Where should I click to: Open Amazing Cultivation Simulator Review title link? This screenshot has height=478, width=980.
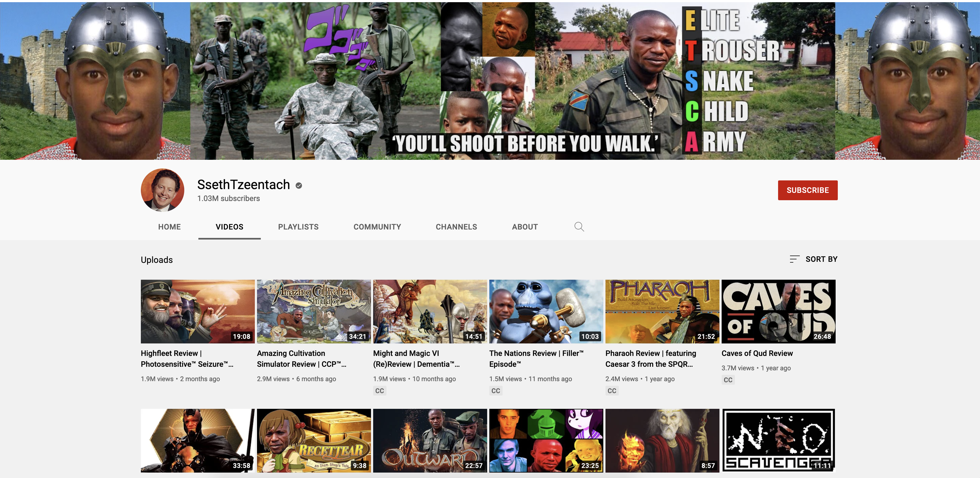click(302, 359)
